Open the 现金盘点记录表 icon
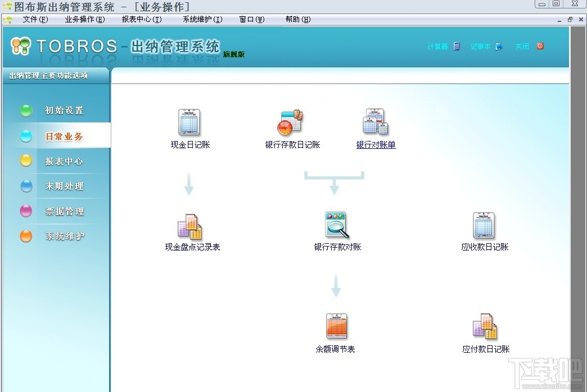This screenshot has width=587, height=392. point(189,227)
